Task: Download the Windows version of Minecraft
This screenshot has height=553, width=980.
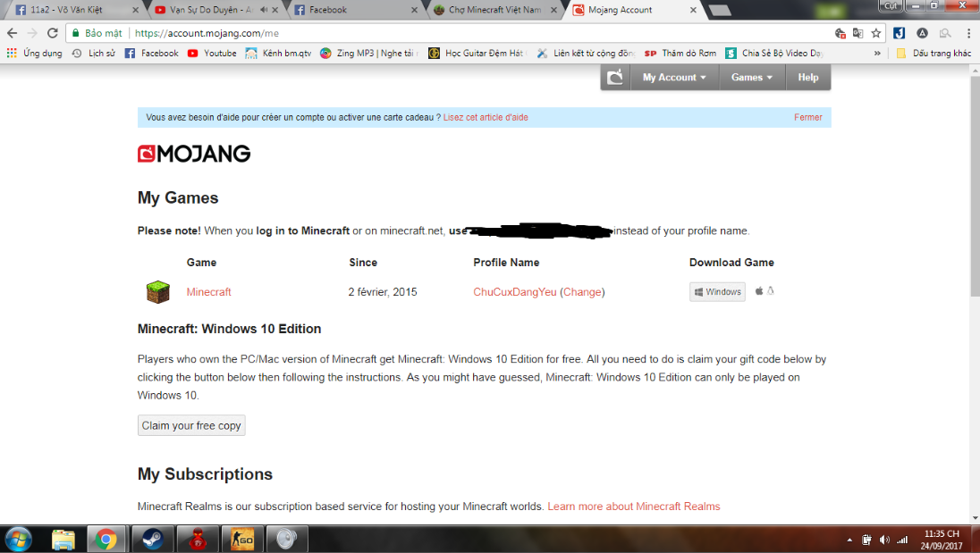Action: tap(717, 291)
